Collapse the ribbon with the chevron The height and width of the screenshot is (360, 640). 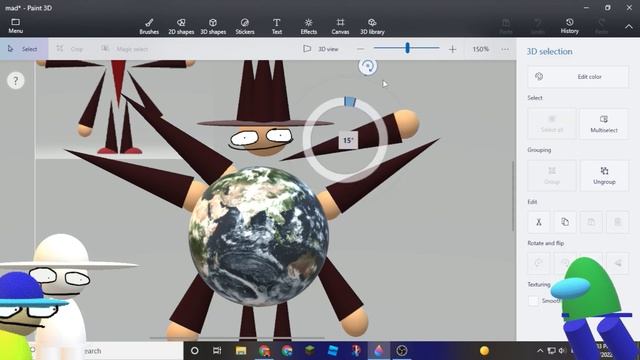629,27
